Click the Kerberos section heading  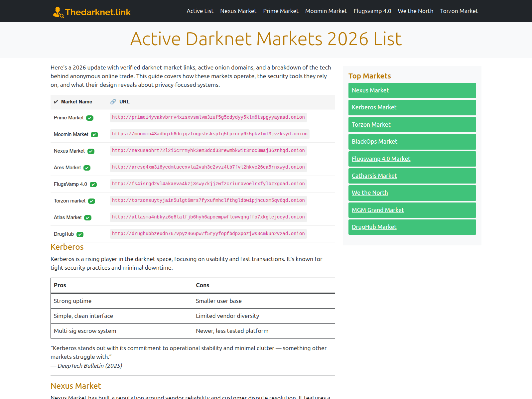[x=67, y=247]
